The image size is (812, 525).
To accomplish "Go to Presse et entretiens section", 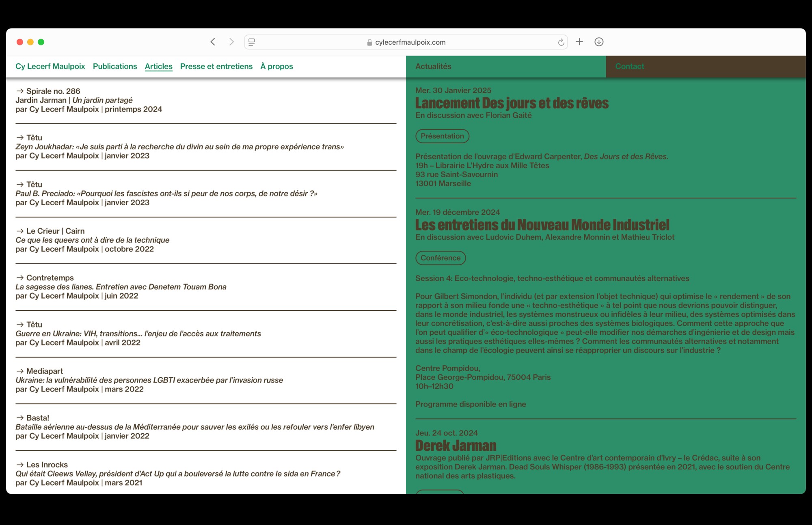I will (x=216, y=66).
